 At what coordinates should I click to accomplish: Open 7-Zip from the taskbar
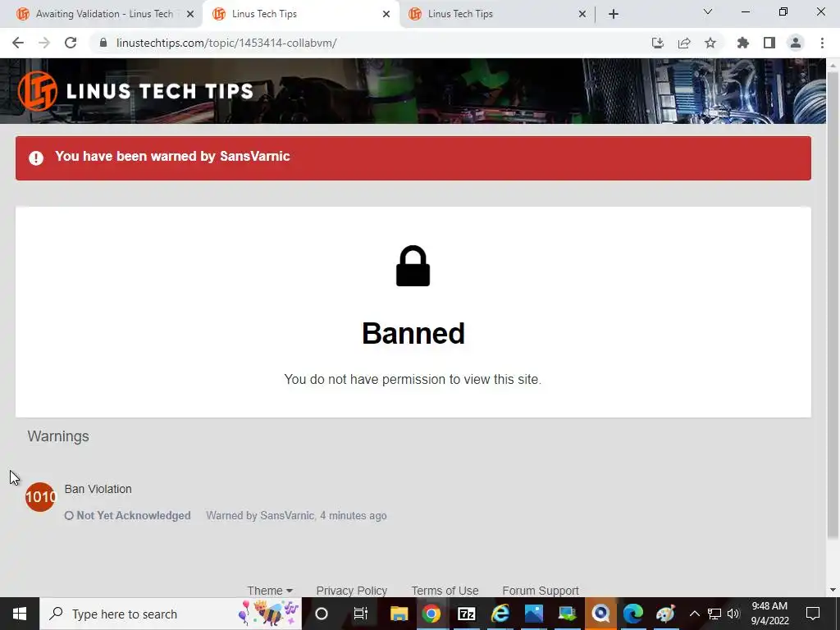click(467, 614)
